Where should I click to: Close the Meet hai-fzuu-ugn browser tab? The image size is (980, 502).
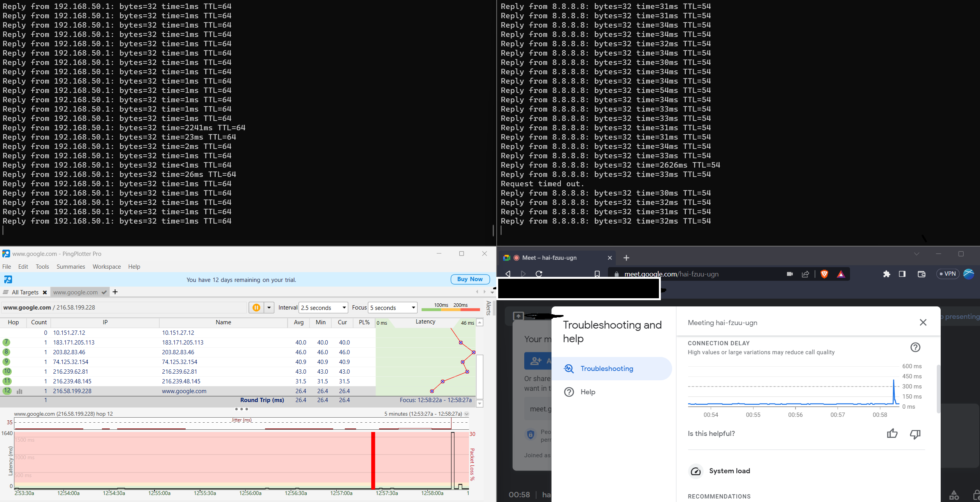point(609,258)
